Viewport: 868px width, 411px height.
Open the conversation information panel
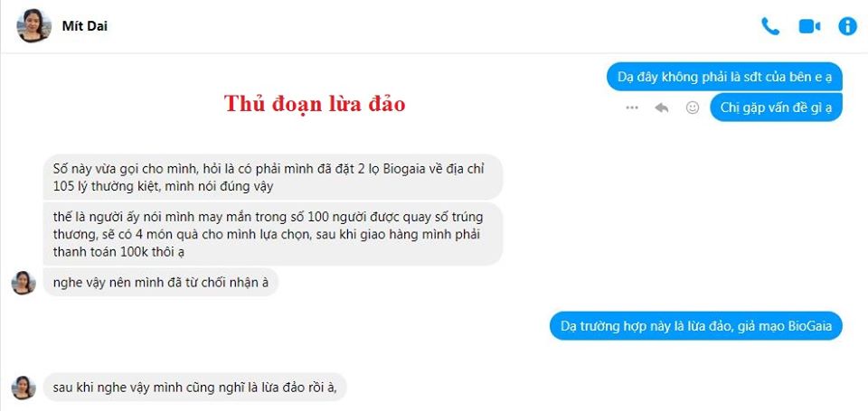847,26
